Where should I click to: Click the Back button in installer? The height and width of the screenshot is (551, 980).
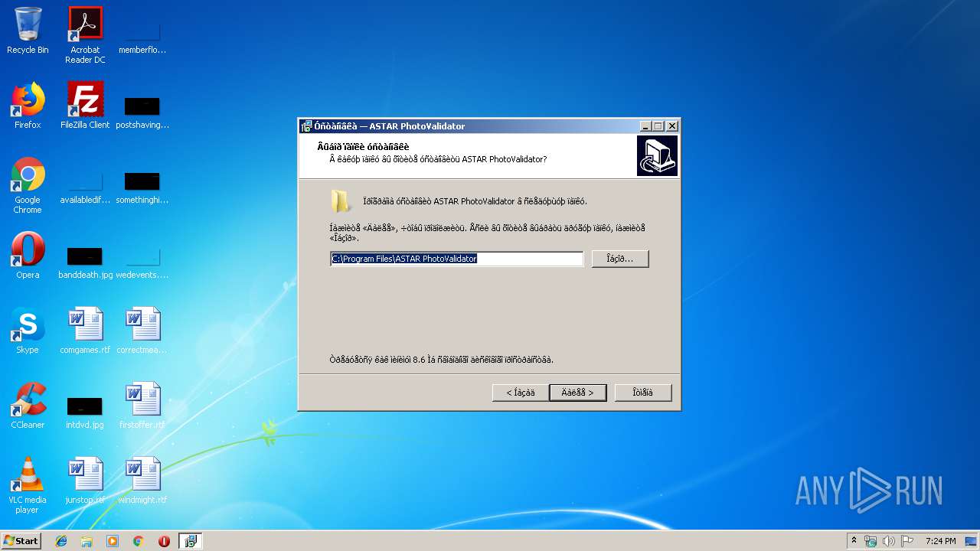pyautogui.click(x=521, y=393)
